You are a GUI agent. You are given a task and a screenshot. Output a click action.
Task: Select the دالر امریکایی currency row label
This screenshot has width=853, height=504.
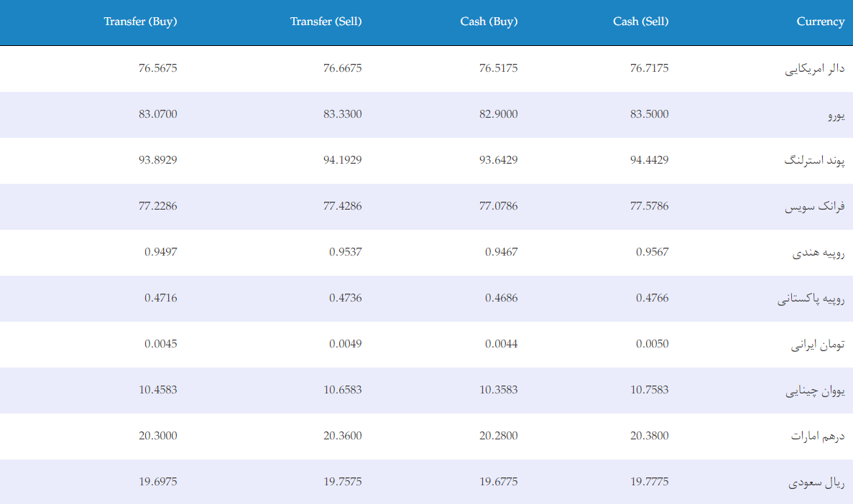814,69
